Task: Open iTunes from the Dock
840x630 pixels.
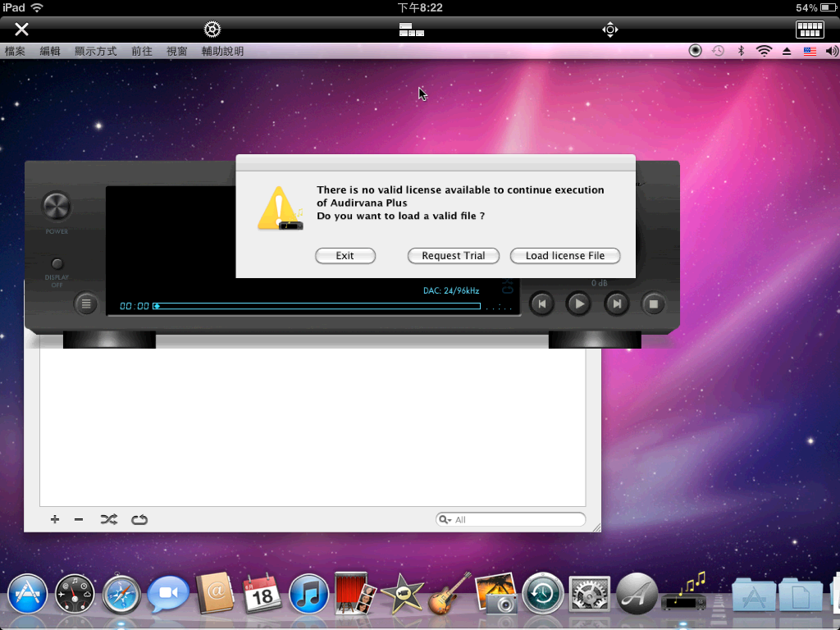Action: coord(308,594)
